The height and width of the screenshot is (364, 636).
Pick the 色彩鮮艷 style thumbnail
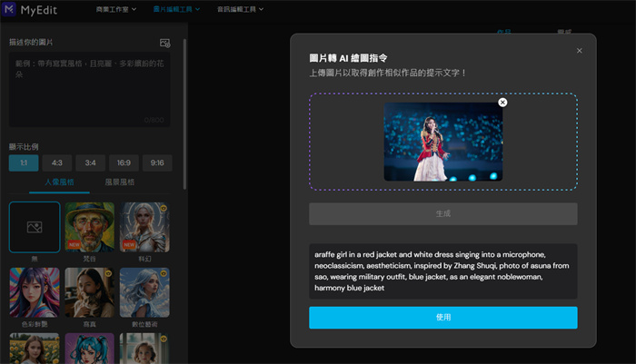[35, 291]
